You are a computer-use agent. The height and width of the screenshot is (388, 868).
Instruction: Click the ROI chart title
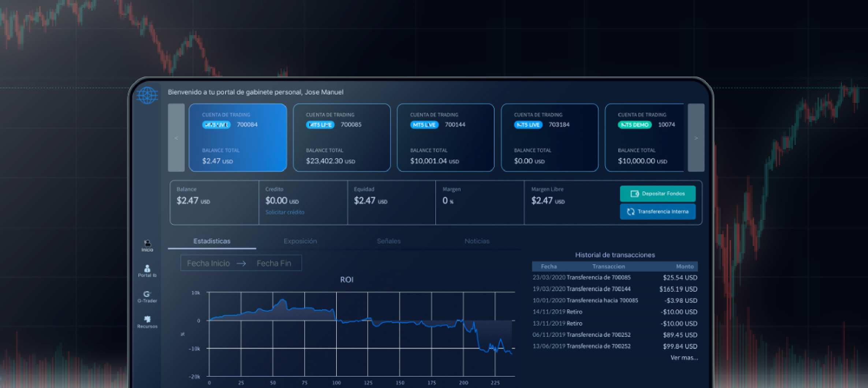(x=347, y=280)
